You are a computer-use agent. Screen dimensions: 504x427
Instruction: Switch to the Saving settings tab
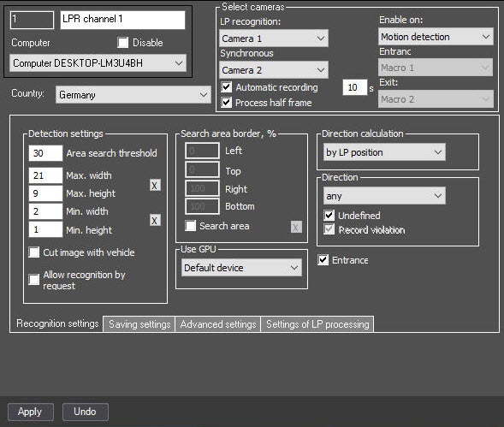[x=139, y=324]
